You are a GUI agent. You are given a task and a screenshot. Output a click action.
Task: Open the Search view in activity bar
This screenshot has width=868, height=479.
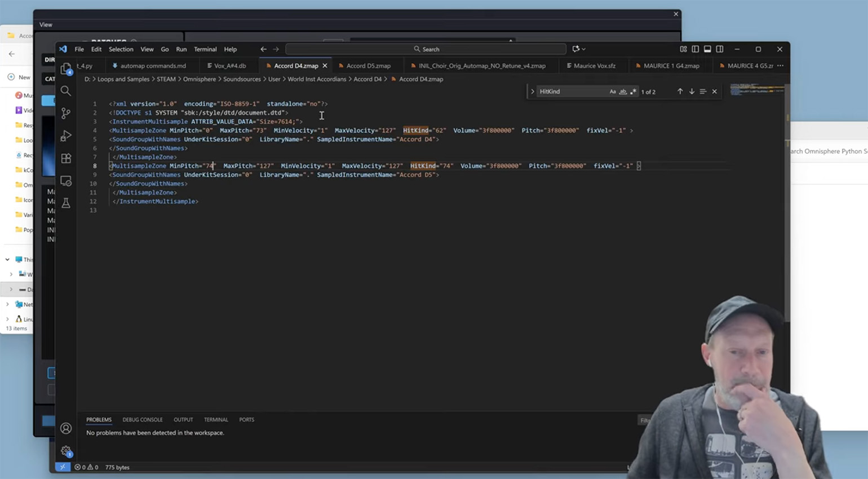point(66,91)
